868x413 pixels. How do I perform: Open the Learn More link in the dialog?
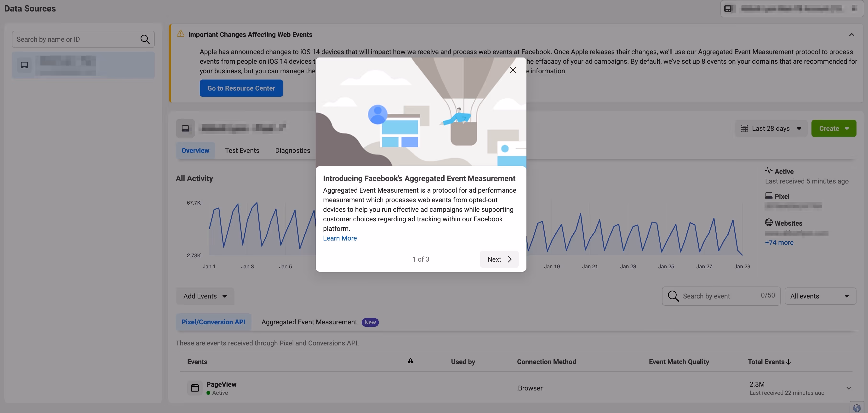340,238
